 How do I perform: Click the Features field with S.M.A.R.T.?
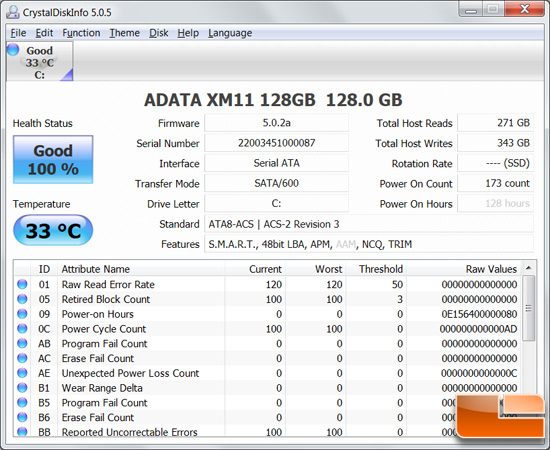369,244
